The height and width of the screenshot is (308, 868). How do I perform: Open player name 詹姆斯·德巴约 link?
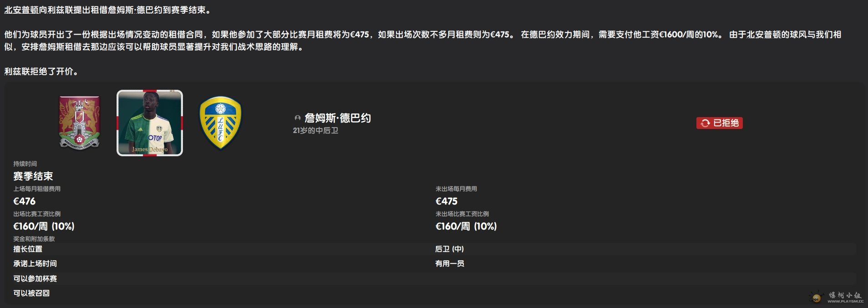click(337, 118)
